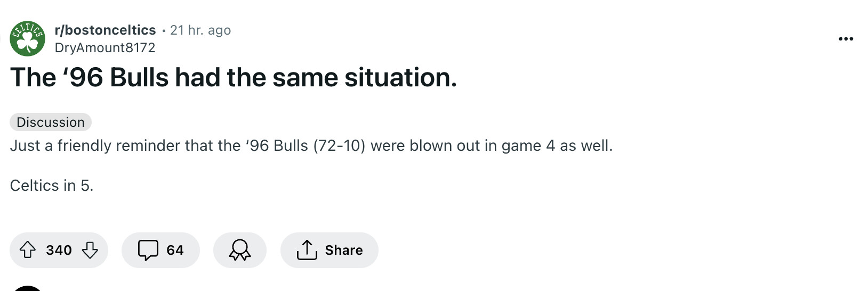The width and height of the screenshot is (868, 291).
Task: Give an award using the ribbon icon
Action: click(x=239, y=250)
